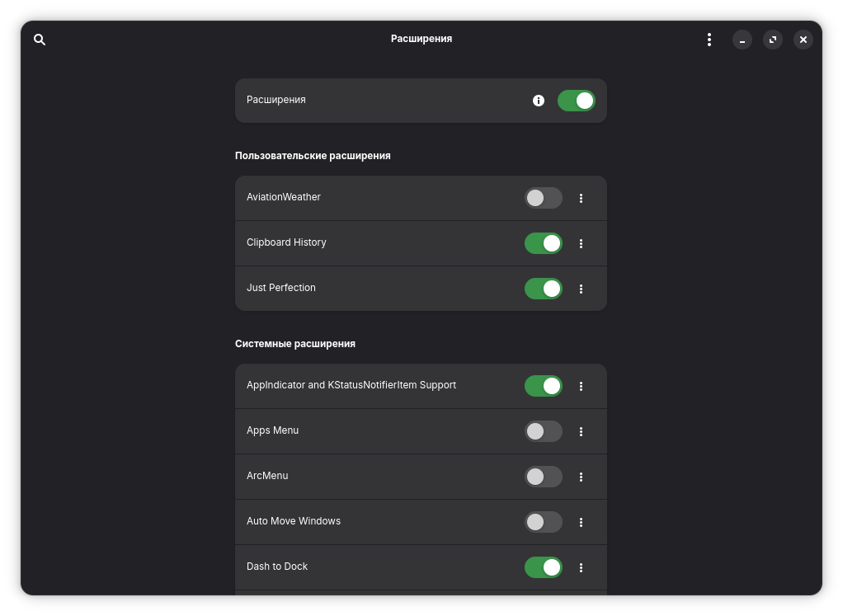Switch on the ArcMenu extension

[543, 477]
